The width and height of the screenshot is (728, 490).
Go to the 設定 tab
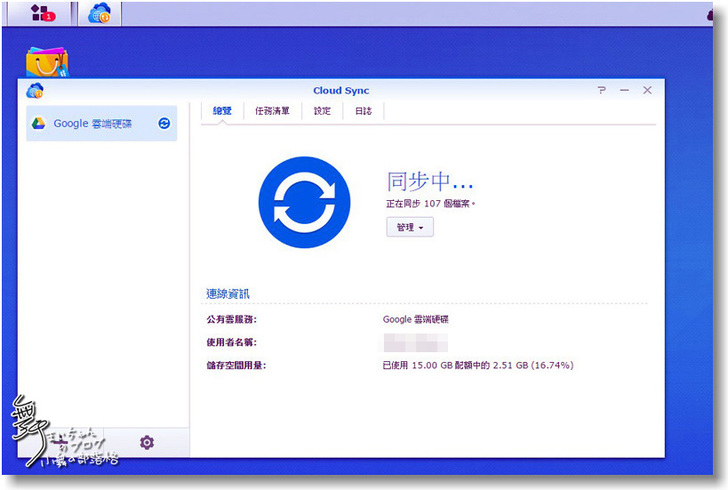pos(322,111)
